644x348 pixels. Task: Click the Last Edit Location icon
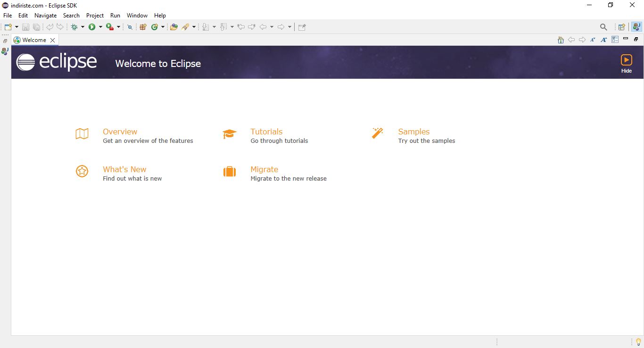point(241,27)
